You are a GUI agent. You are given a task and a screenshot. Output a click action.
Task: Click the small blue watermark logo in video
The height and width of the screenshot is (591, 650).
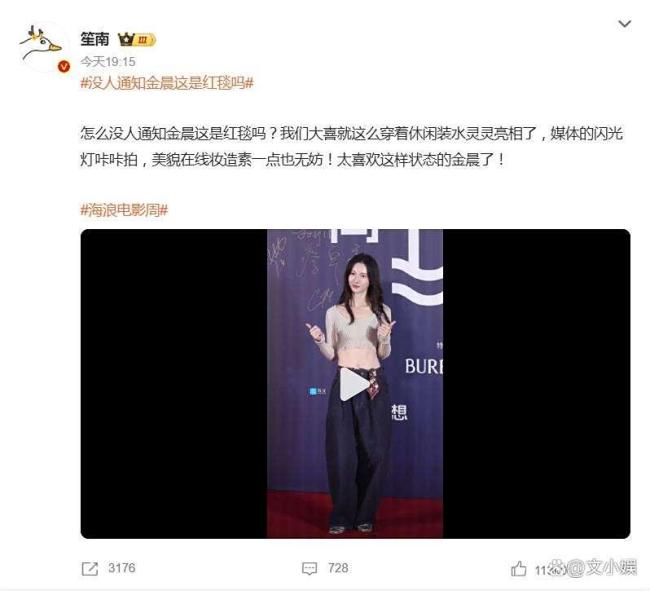tap(318, 391)
